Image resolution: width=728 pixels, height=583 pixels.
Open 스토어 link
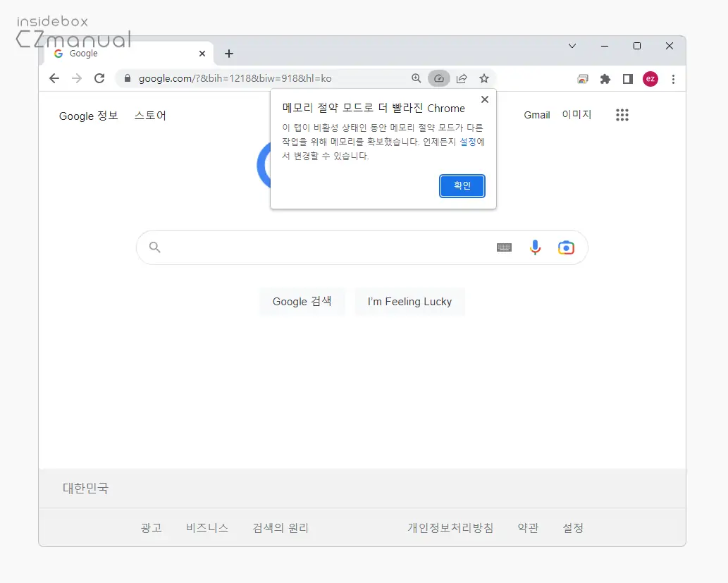[x=150, y=115]
